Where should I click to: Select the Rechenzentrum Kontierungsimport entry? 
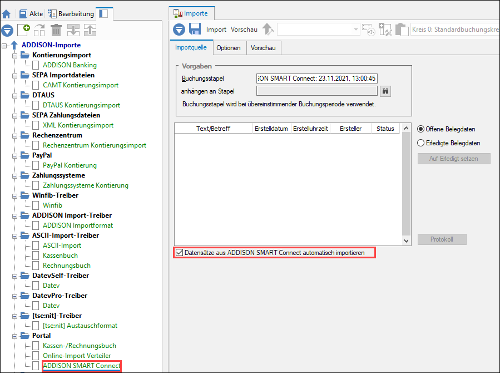click(x=94, y=145)
